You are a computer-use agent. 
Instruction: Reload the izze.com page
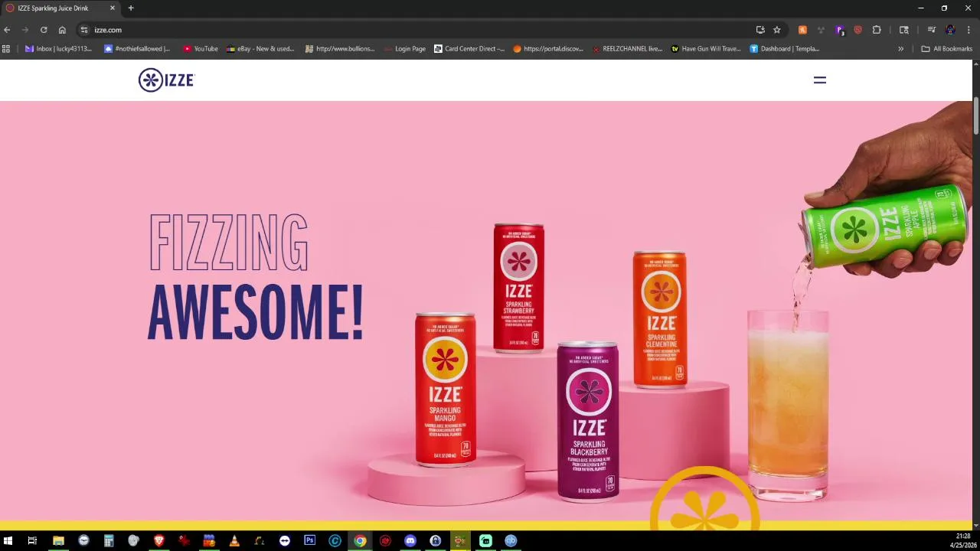(x=44, y=30)
